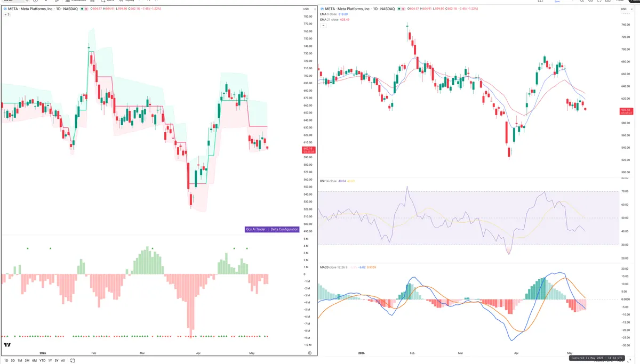Open Delta Configuration button
Screen dimensions: 640x364
coord(284,229)
